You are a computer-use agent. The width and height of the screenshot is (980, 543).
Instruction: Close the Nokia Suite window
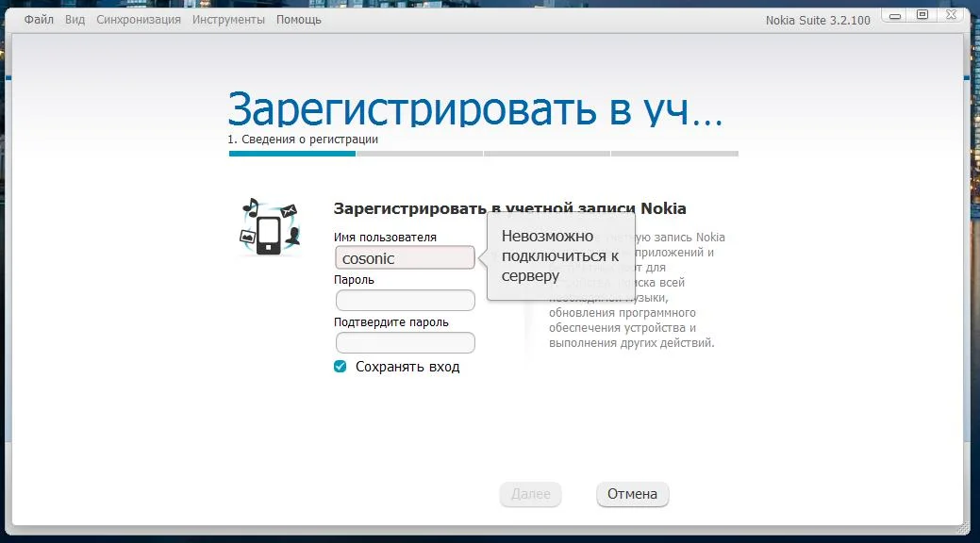pos(951,15)
